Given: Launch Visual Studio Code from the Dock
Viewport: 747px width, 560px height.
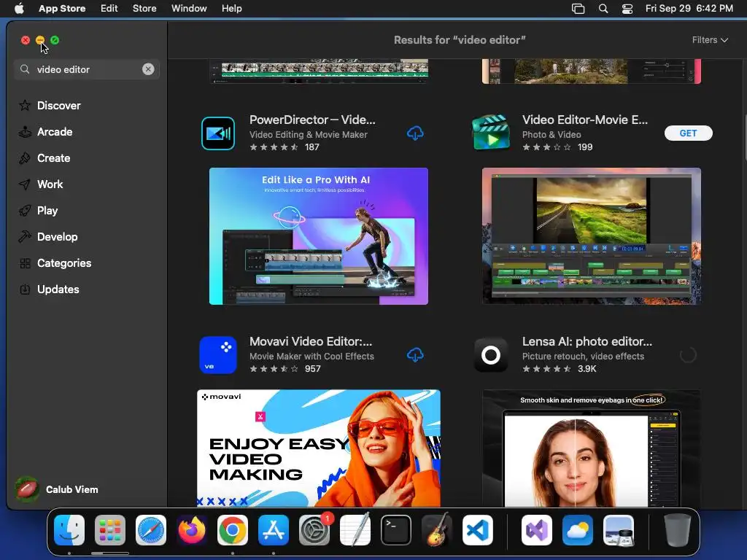Looking at the screenshot, I should tap(478, 530).
